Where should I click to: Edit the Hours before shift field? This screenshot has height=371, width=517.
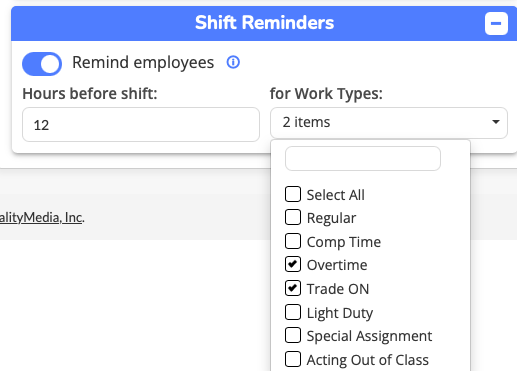pos(141,124)
